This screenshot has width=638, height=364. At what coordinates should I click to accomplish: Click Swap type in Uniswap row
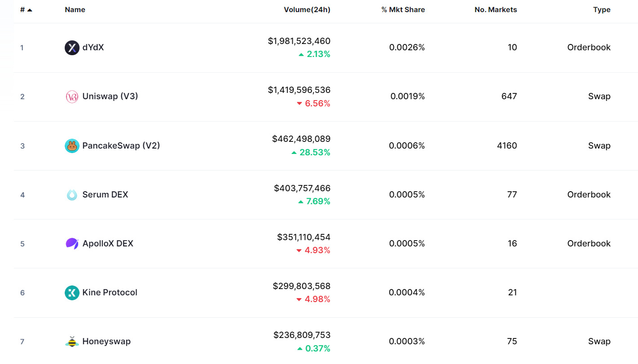tap(599, 96)
